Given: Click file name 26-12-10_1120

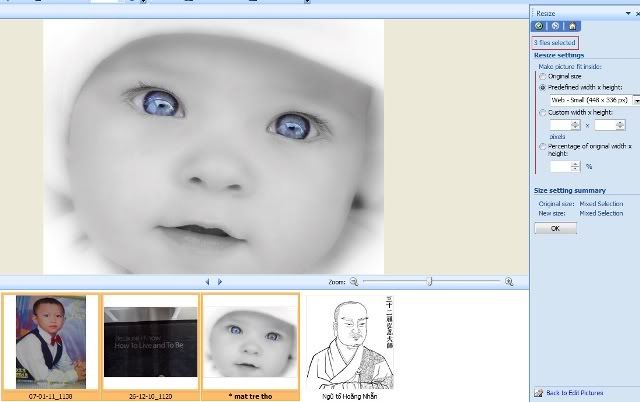Looking at the screenshot, I should pos(150,396).
